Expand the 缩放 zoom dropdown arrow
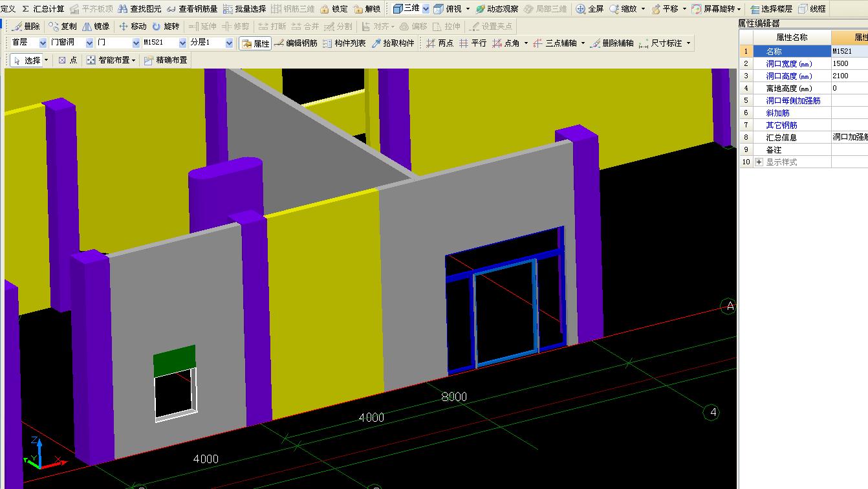Screen dimensions: 868x489 click(643, 9)
